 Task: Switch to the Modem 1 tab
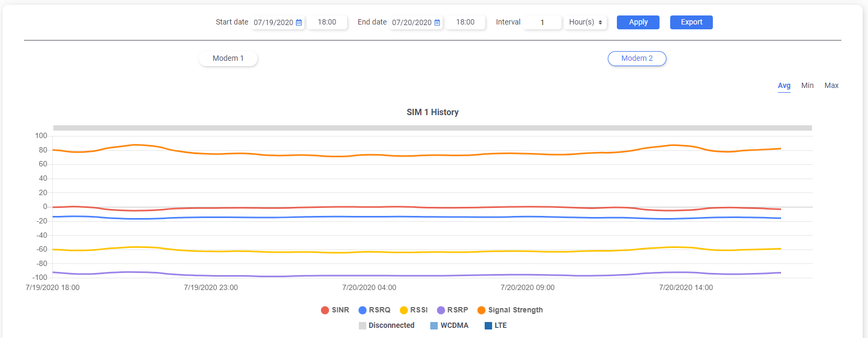228,59
